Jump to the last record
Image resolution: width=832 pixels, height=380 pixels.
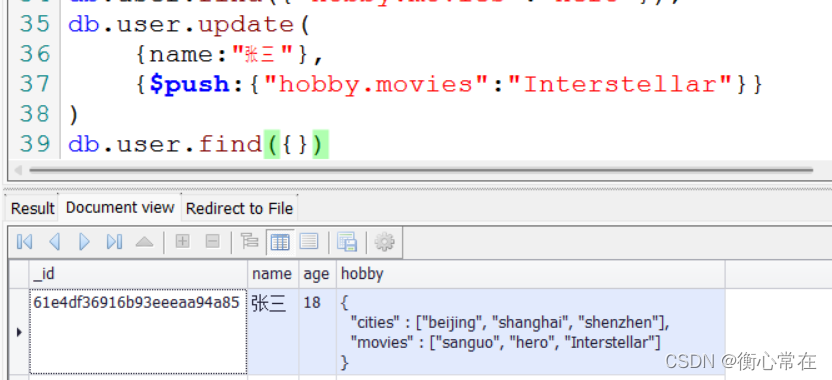tap(114, 242)
